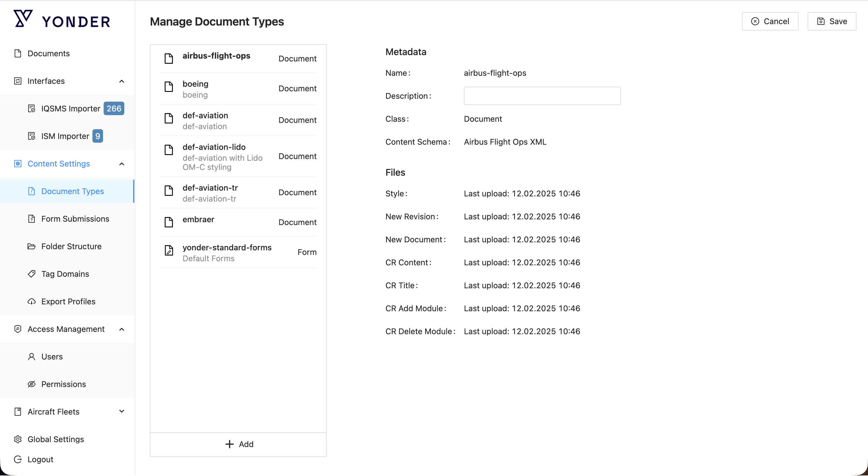The image size is (868, 476).
Task: Click the yonder-standard-forms form icon
Action: [x=169, y=250]
